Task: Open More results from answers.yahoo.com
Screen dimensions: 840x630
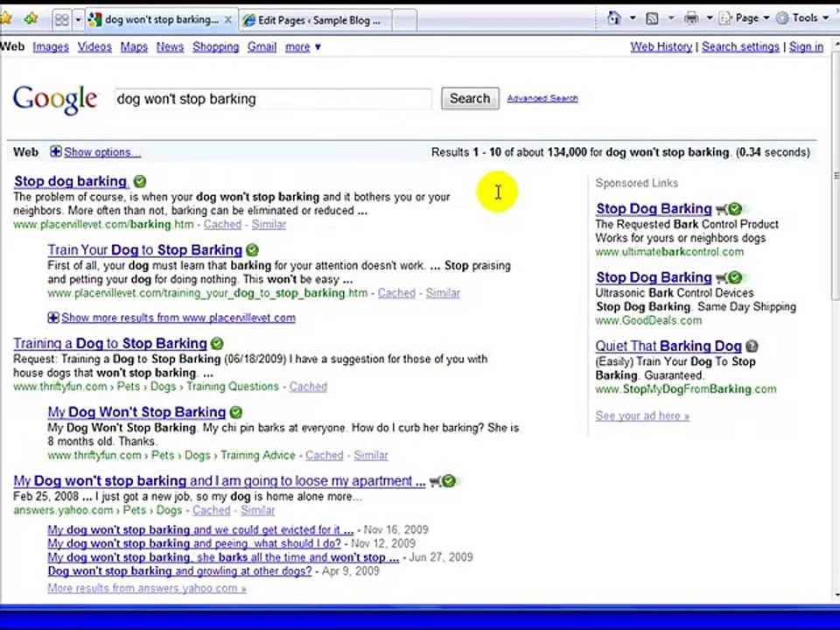Action: click(x=147, y=588)
